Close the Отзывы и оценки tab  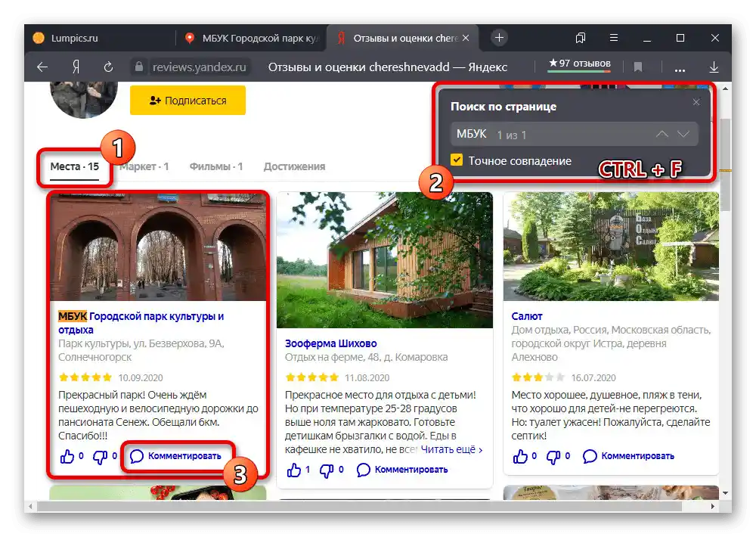click(x=466, y=38)
